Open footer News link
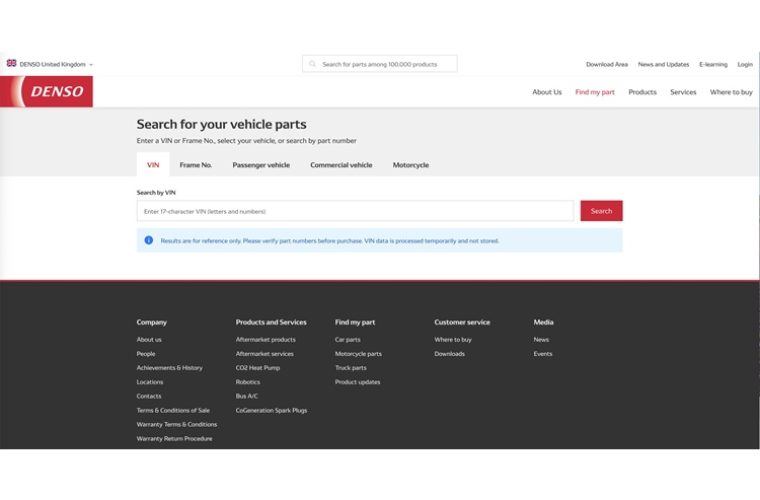 click(x=541, y=340)
